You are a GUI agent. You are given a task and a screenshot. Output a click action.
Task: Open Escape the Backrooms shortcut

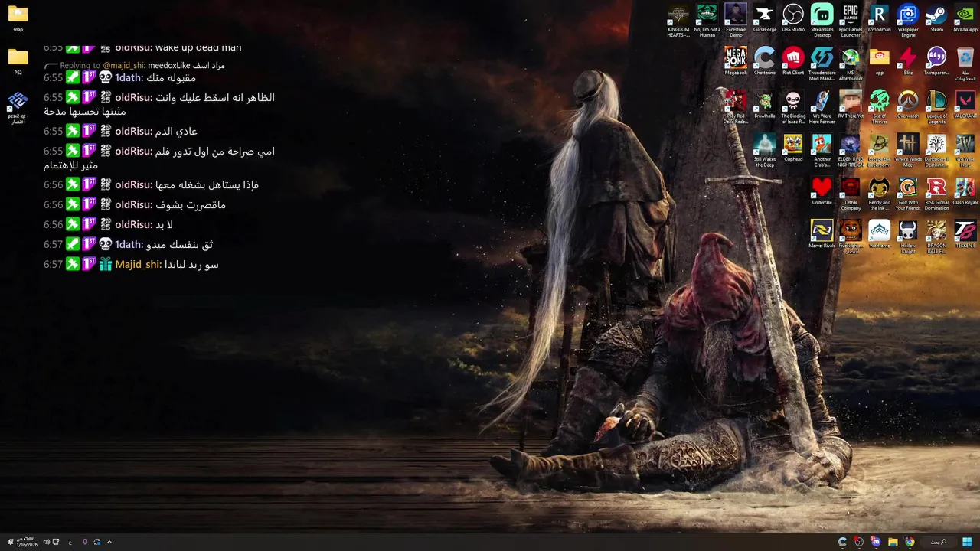(880, 149)
